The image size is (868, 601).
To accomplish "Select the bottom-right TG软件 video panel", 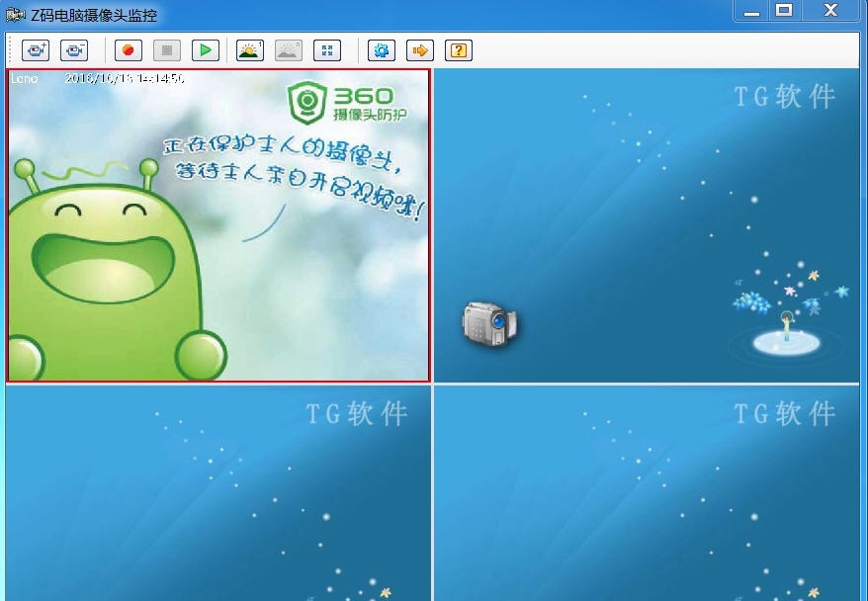I will (x=651, y=492).
